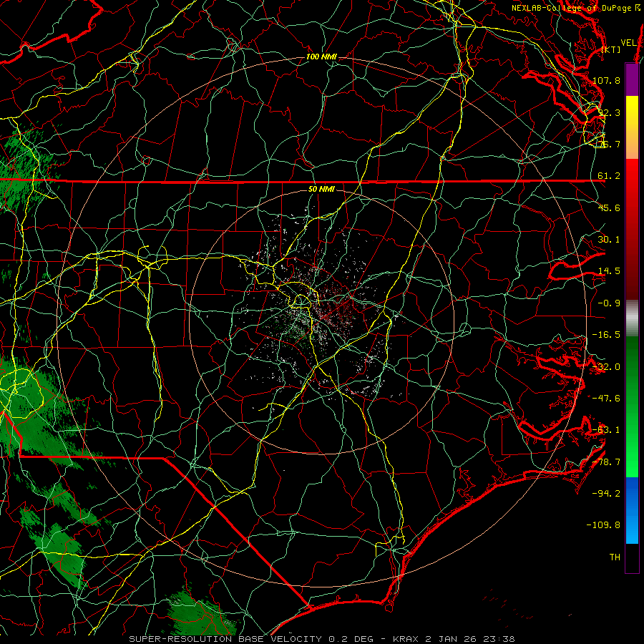Click the SUPER-RESOLUTION BASE VELOCITY caption

coord(225,639)
